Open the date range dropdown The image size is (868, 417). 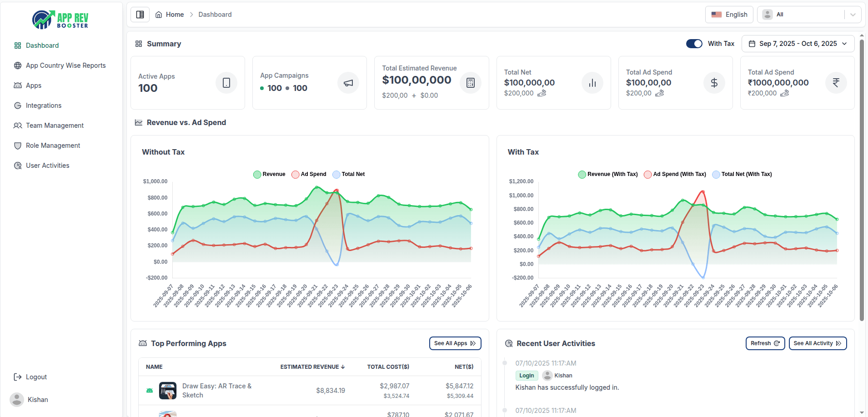[x=798, y=44]
